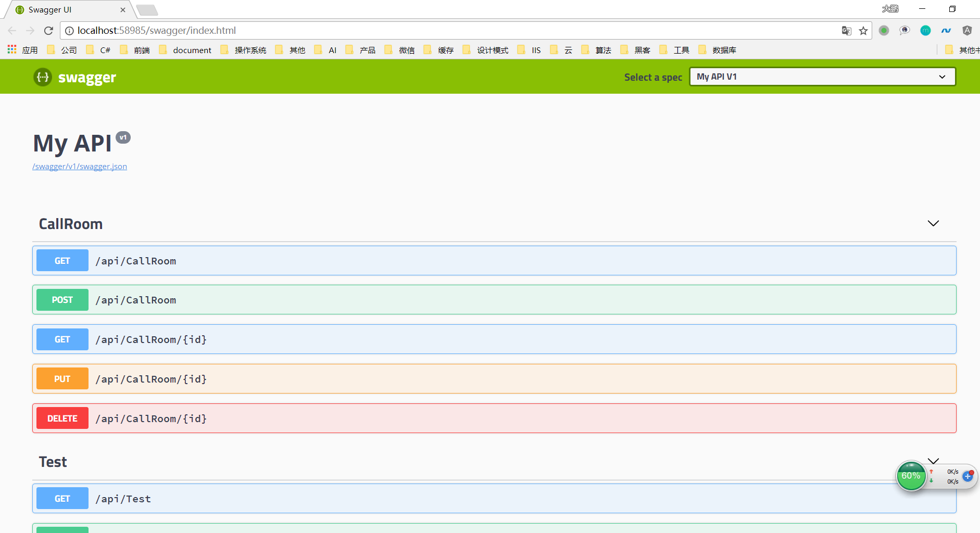Viewport: 980px width, 533px height.
Task: Open the 操作系统 bookmark folder
Action: (x=244, y=50)
